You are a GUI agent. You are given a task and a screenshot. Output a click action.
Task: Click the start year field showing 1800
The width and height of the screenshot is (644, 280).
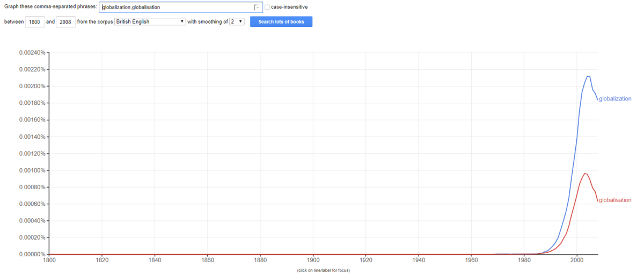(x=35, y=22)
